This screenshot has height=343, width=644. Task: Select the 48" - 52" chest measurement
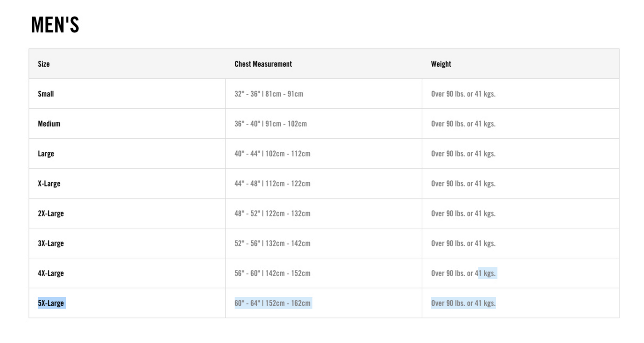(273, 213)
